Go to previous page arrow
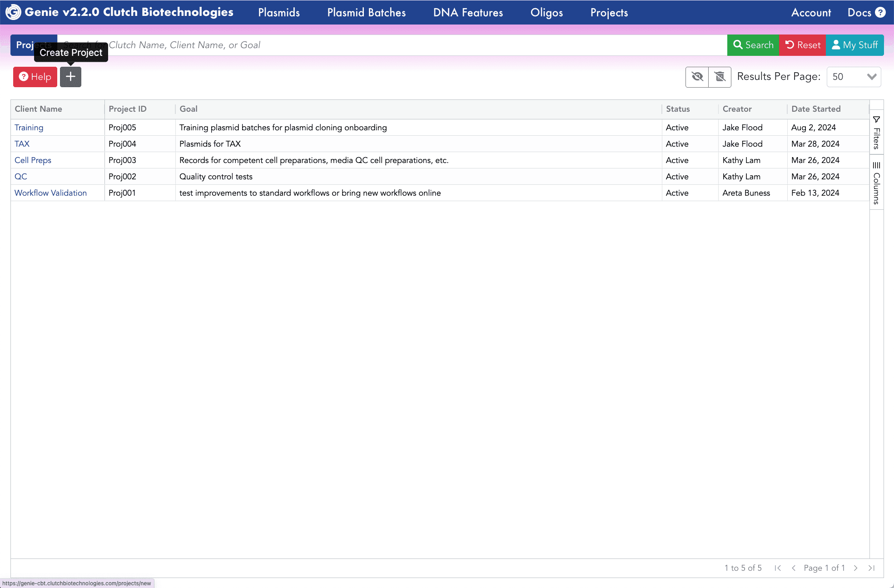 [x=794, y=568]
